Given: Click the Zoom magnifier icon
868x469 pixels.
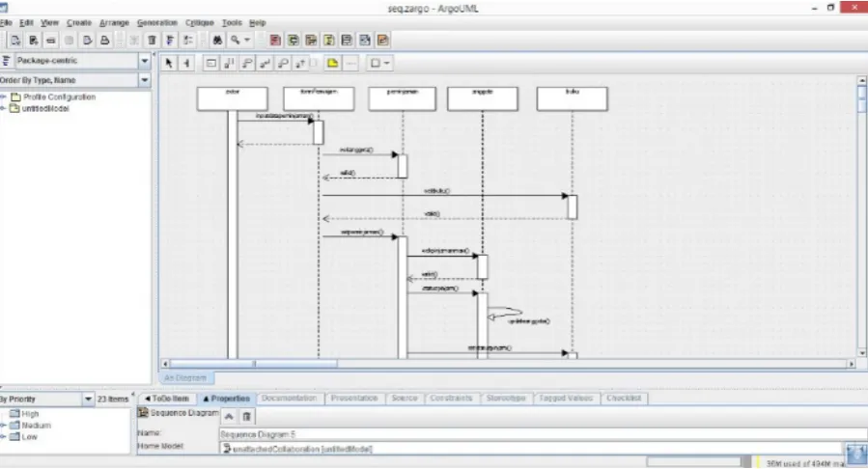Looking at the screenshot, I should coord(236,41).
